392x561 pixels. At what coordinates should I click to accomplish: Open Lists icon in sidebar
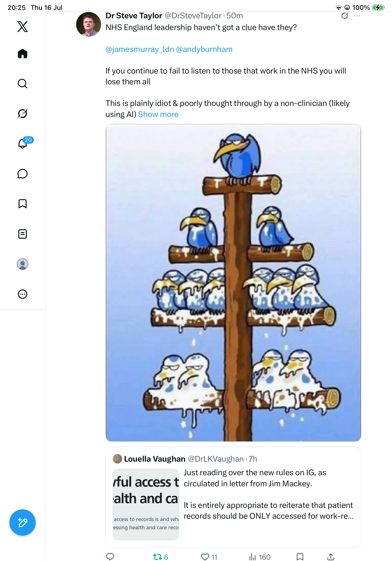[x=23, y=234]
